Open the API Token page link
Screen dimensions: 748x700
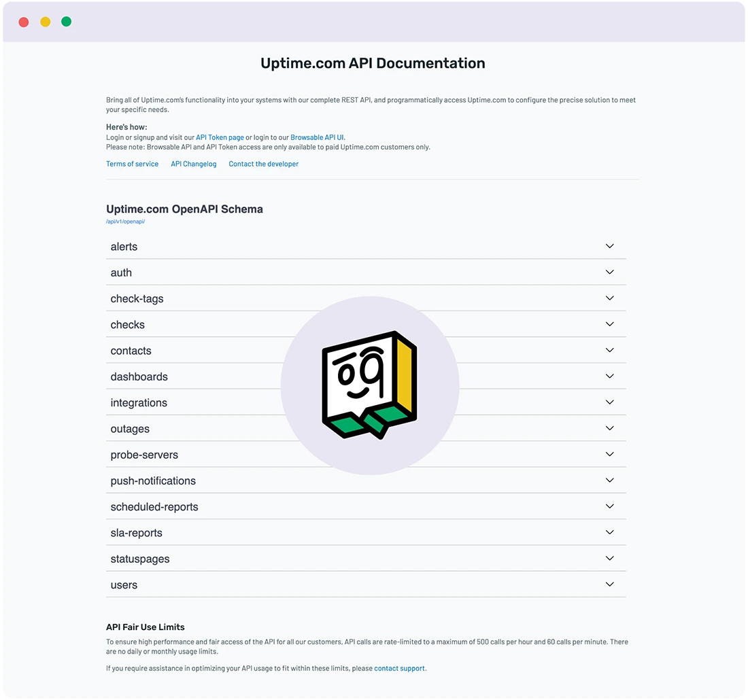[220, 137]
